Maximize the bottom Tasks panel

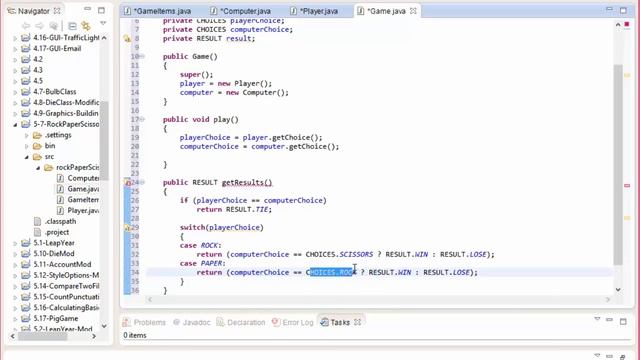(623, 322)
